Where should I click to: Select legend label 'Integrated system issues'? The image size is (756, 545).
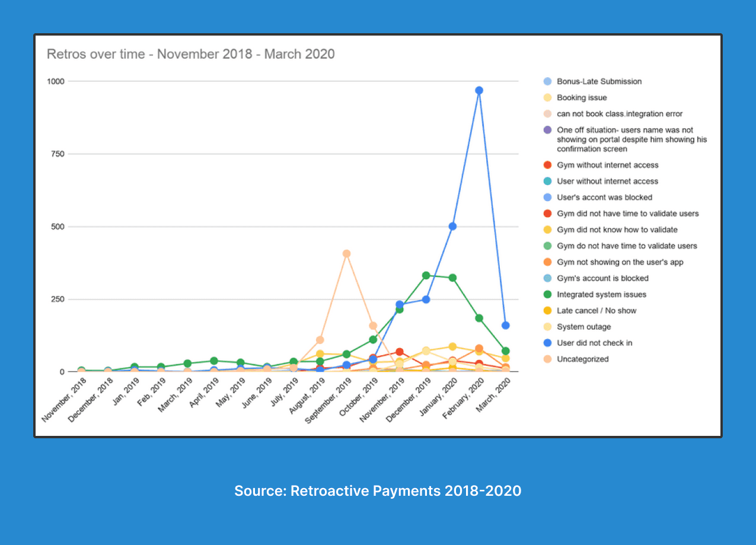tap(601, 294)
